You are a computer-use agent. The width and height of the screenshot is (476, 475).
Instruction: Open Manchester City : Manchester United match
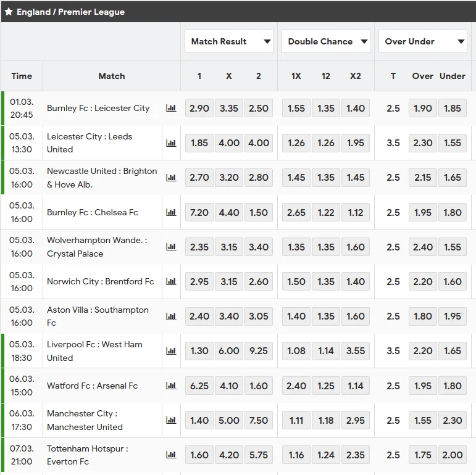(85, 420)
